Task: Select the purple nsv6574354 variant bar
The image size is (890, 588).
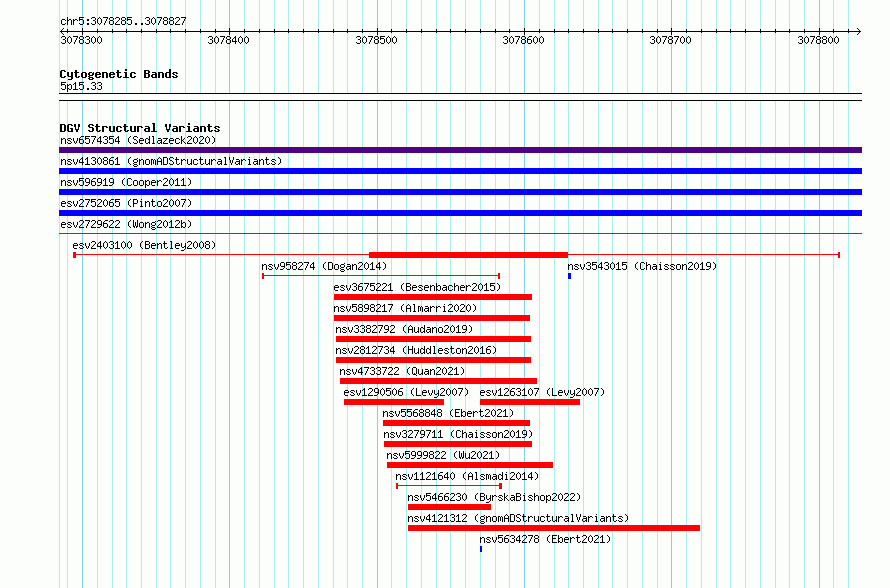Action: click(x=460, y=150)
